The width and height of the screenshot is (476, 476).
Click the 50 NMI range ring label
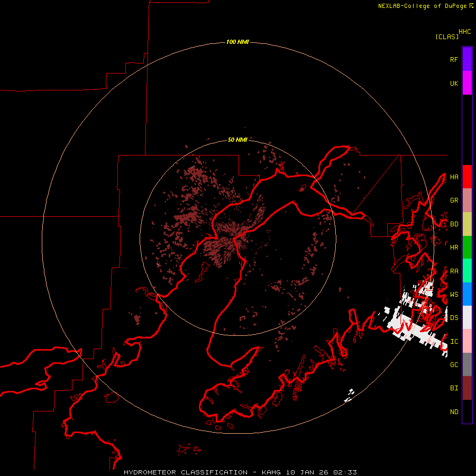(237, 140)
